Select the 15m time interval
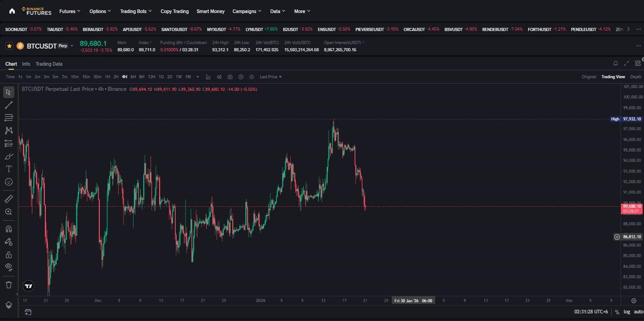Viewport: 644px width, 321px height. 86,77
